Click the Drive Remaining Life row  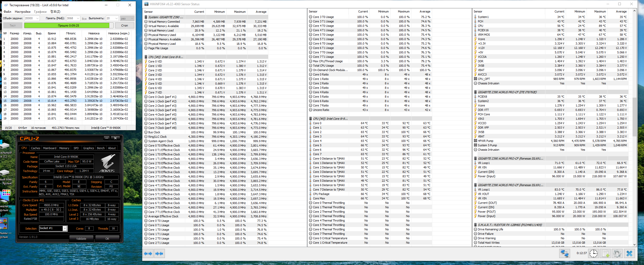[x=550, y=229]
